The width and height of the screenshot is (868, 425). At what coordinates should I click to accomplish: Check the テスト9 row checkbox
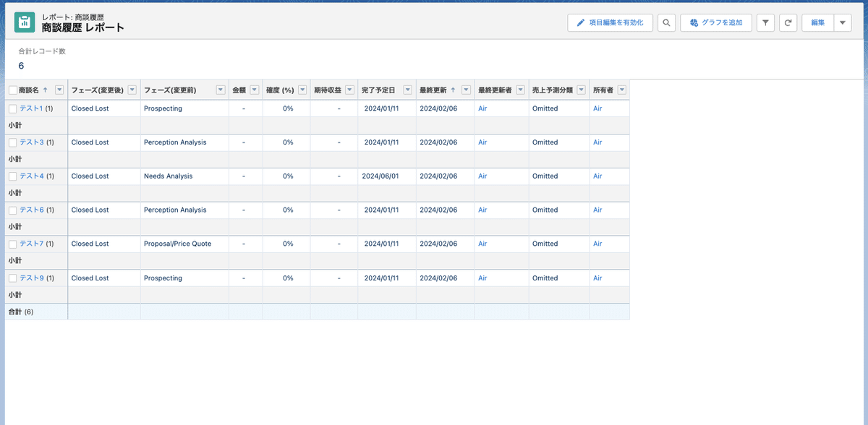[13, 278]
